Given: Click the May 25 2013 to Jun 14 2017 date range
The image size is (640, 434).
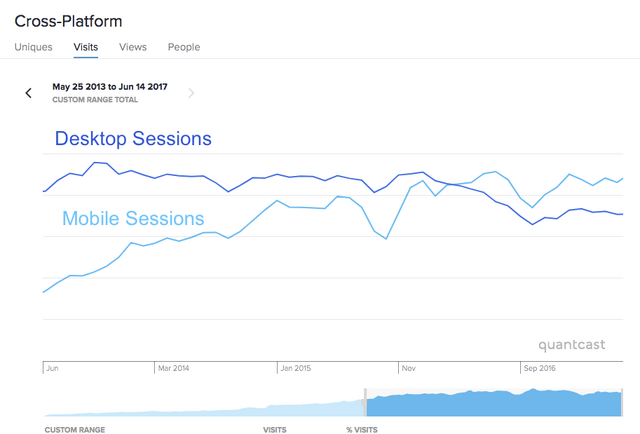Looking at the screenshot, I should coord(110,87).
